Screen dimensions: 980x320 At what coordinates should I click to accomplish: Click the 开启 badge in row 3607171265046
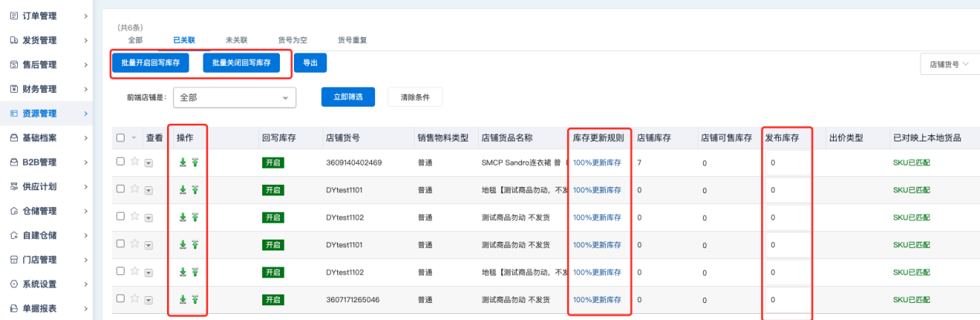(x=273, y=299)
